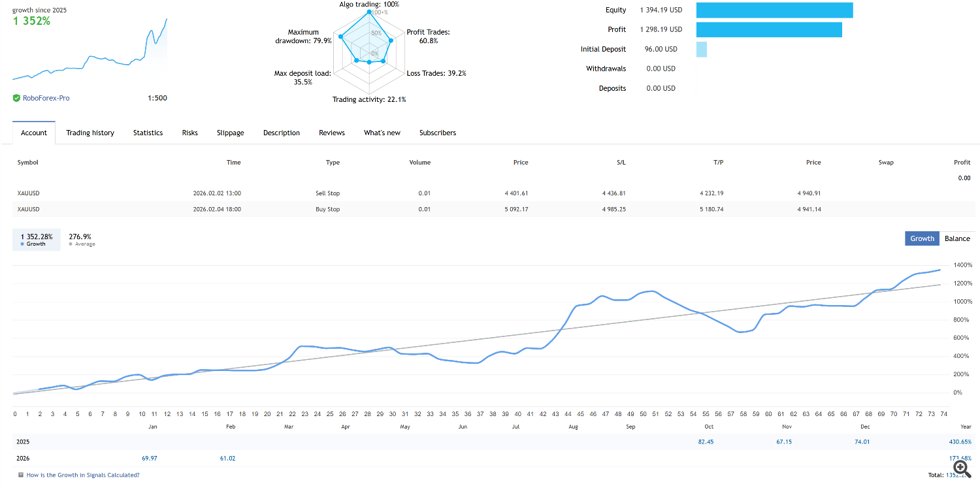Click the Max deposit load: 35.5% label
The image size is (980, 486).
click(302, 78)
